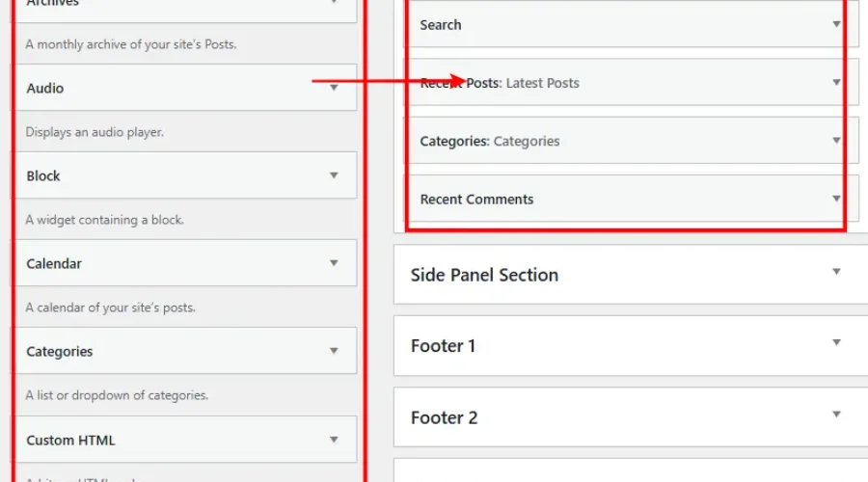868x482 pixels.
Task: Click Recent Comments widget title
Action: 476,200
